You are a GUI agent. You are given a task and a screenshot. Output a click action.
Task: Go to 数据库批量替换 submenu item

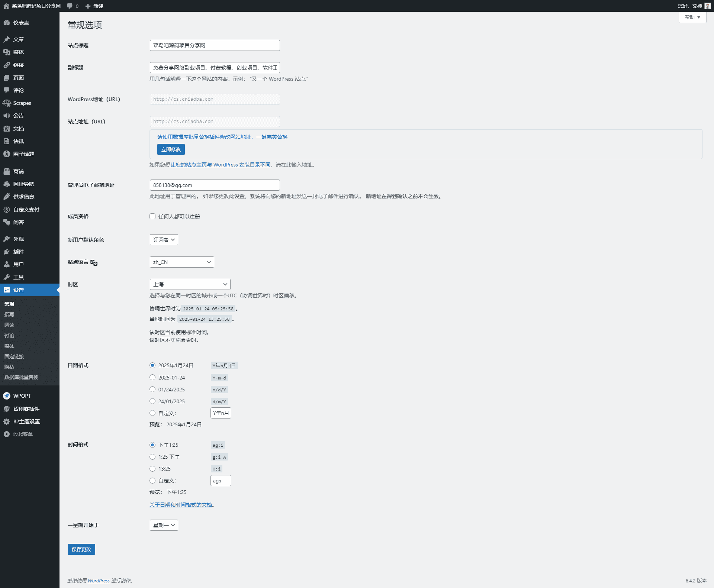(21, 377)
